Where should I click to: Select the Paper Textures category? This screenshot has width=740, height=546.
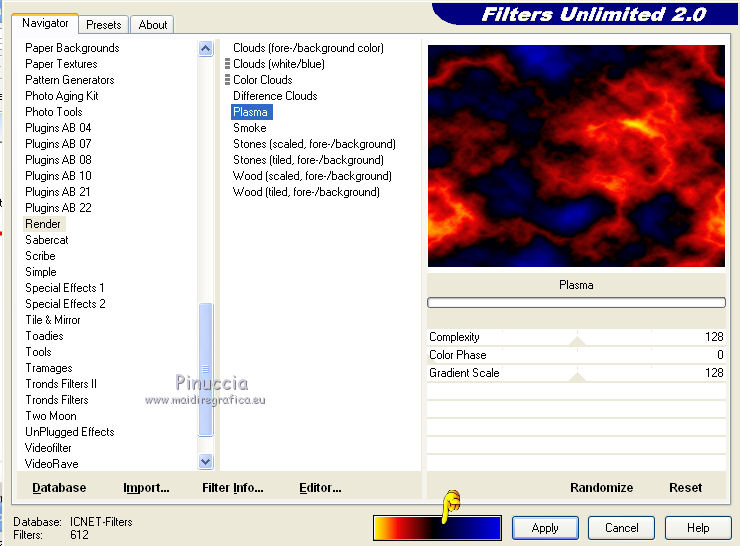(61, 64)
